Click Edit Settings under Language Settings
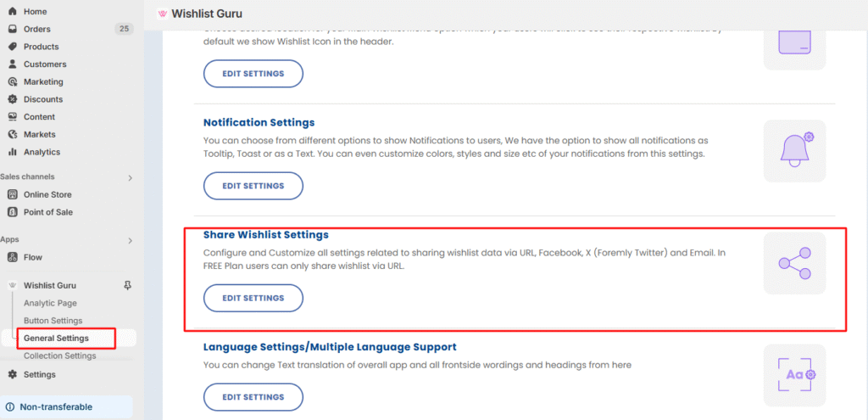Image resolution: width=868 pixels, height=420 pixels. click(253, 397)
